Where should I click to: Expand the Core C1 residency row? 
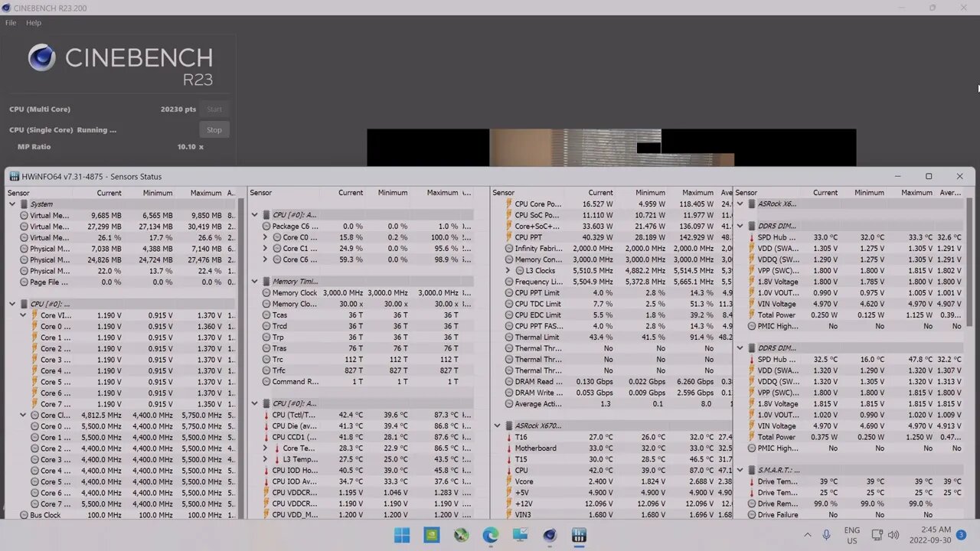tap(266, 249)
